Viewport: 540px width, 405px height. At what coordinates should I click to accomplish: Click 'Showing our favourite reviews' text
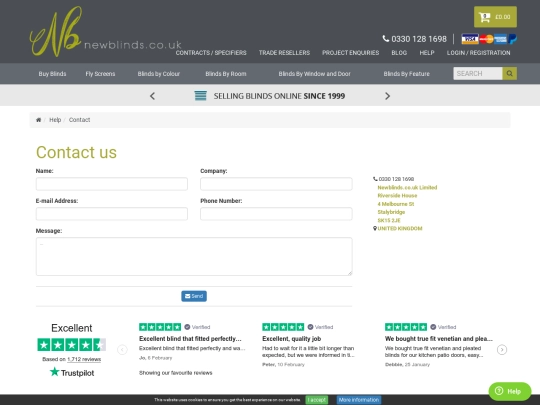tap(176, 373)
